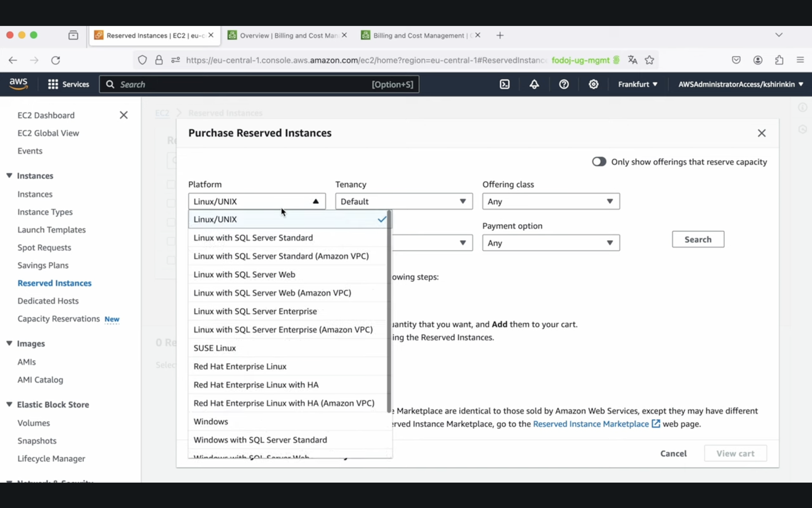This screenshot has width=812, height=508.
Task: Click the translate page icon
Action: click(632, 60)
